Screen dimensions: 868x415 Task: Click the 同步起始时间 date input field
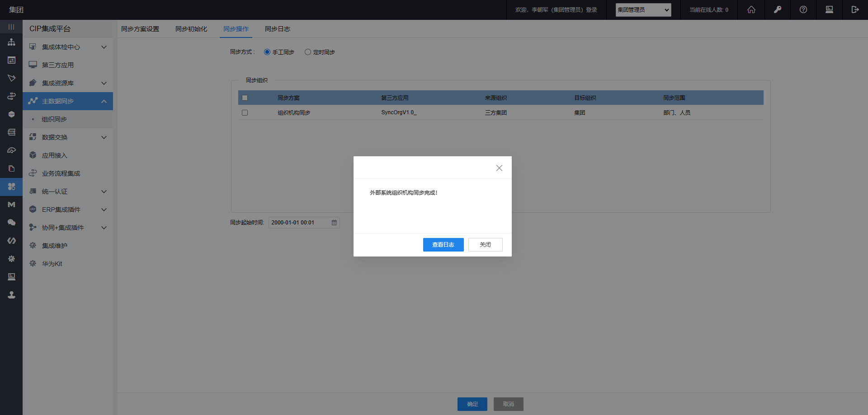click(x=304, y=223)
